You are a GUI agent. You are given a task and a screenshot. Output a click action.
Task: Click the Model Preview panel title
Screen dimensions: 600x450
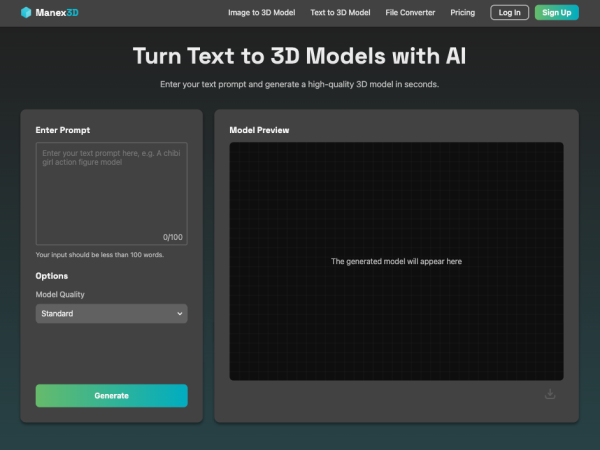259,130
